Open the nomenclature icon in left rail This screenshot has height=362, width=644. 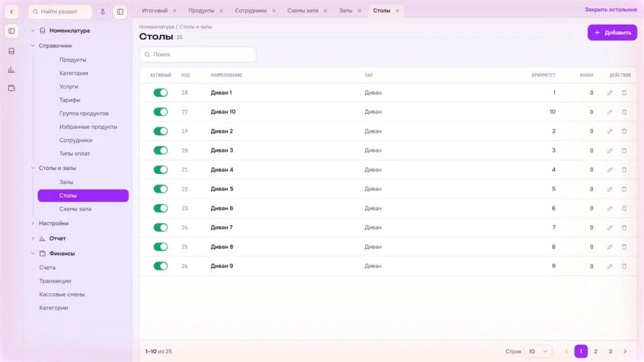coord(11,51)
